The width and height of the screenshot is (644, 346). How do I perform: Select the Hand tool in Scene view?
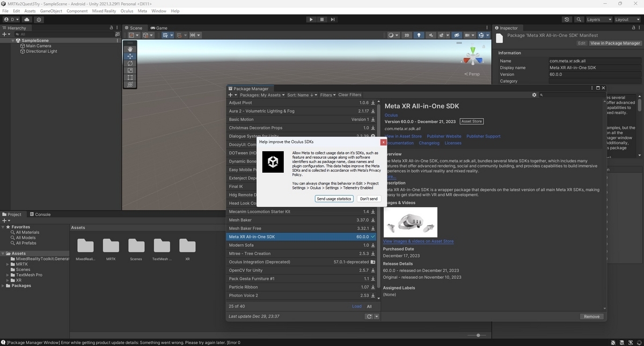tap(130, 49)
